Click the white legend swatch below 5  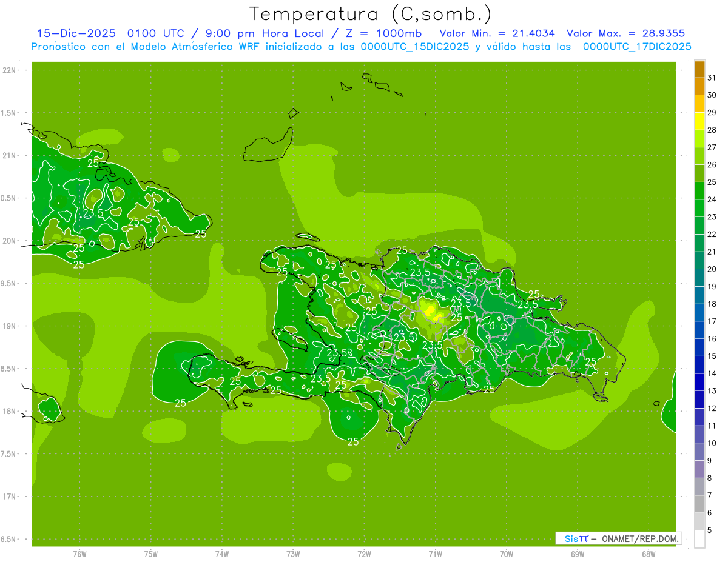[x=699, y=538]
